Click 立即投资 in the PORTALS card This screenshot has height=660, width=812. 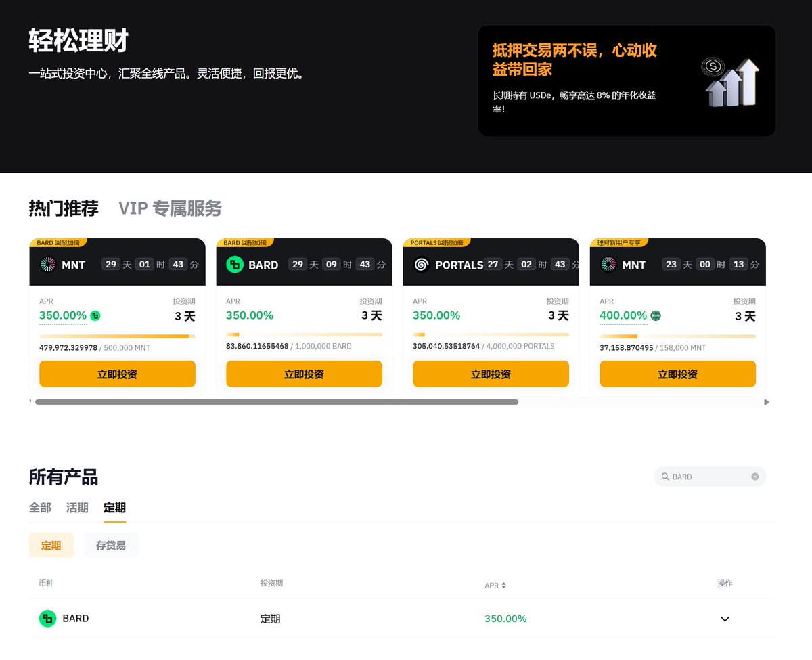click(x=491, y=374)
